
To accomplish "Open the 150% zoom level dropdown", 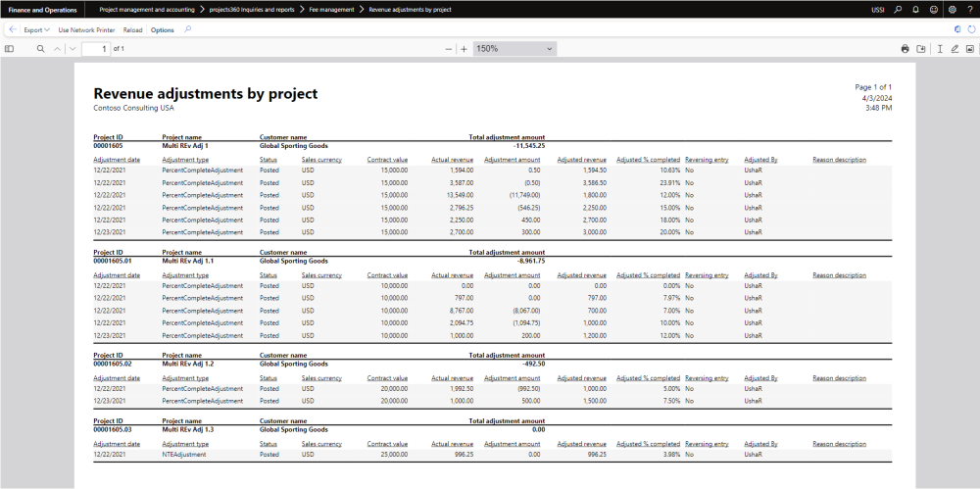I will point(515,49).
